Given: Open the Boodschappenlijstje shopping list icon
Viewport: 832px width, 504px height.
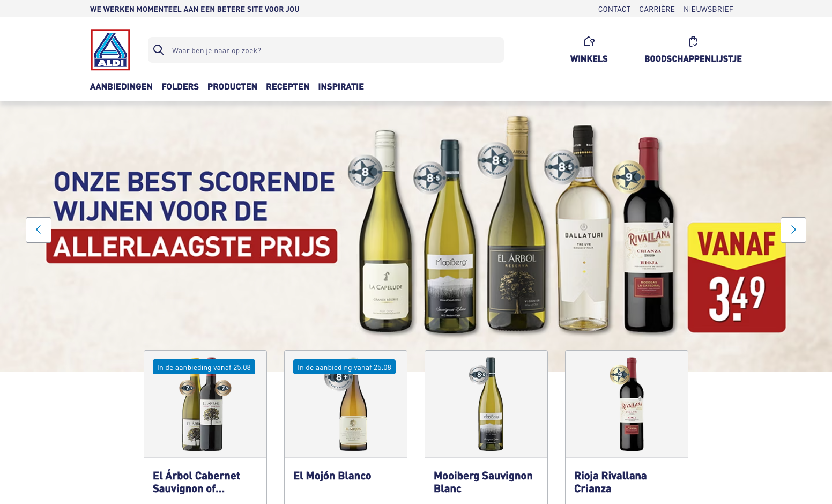Looking at the screenshot, I should pos(693,41).
